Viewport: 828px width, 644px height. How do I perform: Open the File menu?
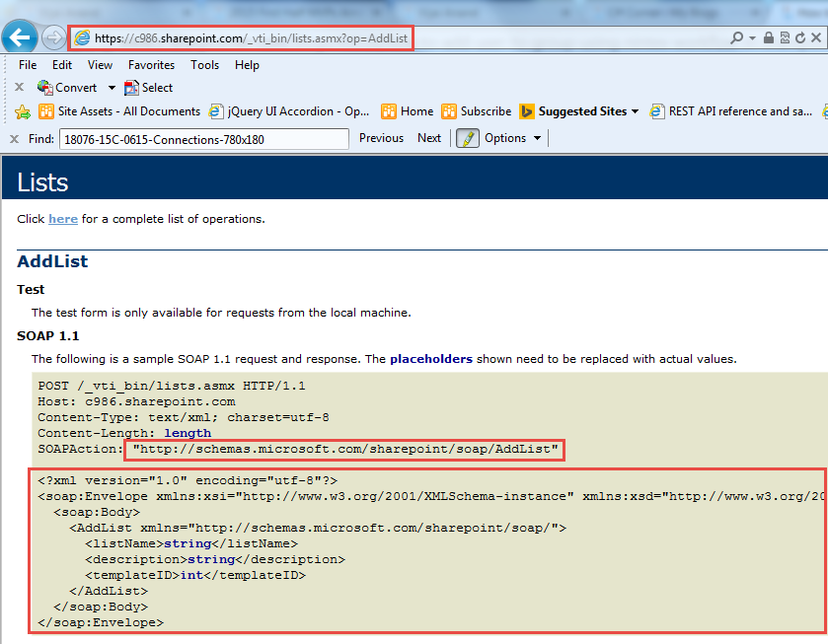pos(28,65)
